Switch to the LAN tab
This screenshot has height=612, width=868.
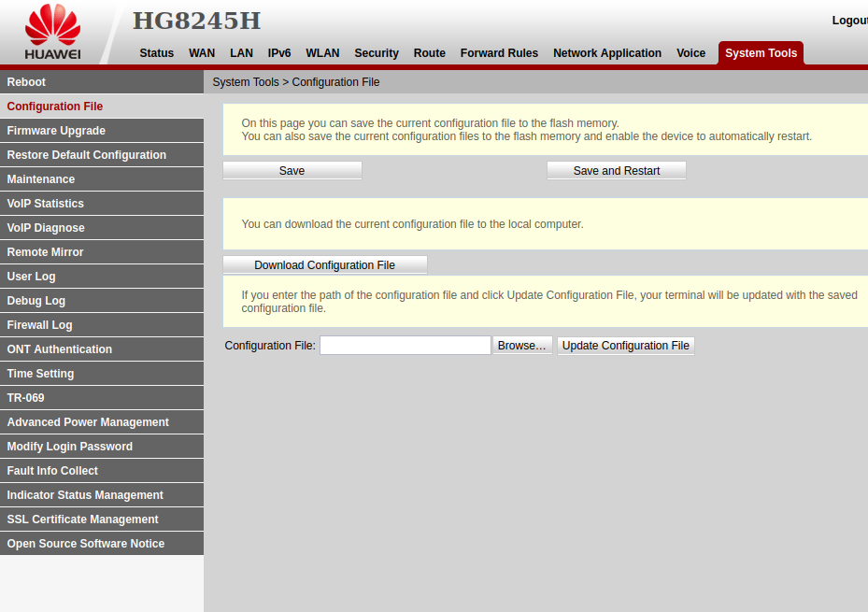(x=241, y=53)
